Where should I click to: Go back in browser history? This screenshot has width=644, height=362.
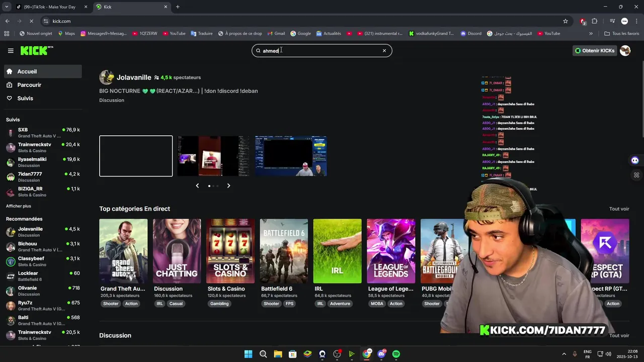point(7,21)
